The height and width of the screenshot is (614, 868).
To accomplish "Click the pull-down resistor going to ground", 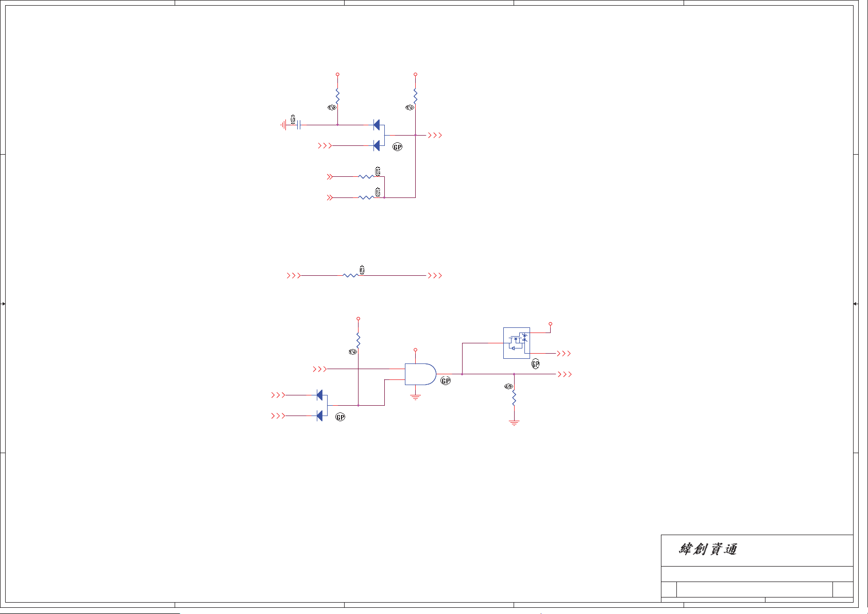I will (514, 397).
